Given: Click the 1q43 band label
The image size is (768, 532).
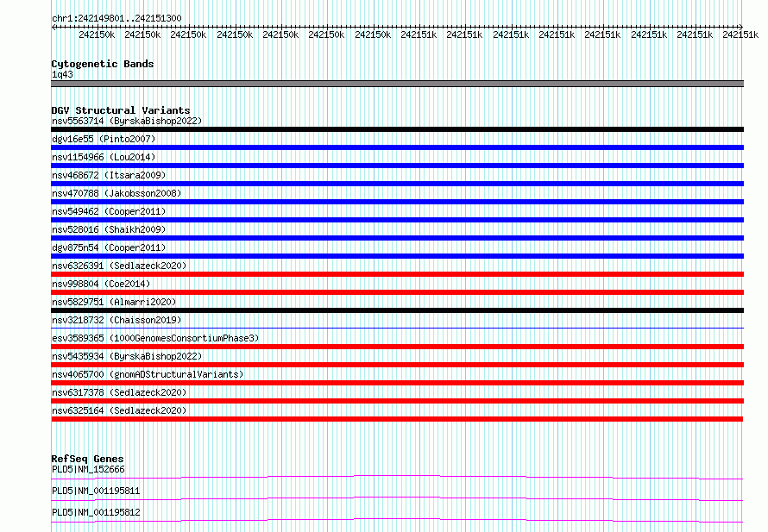Looking at the screenshot, I should [62, 74].
